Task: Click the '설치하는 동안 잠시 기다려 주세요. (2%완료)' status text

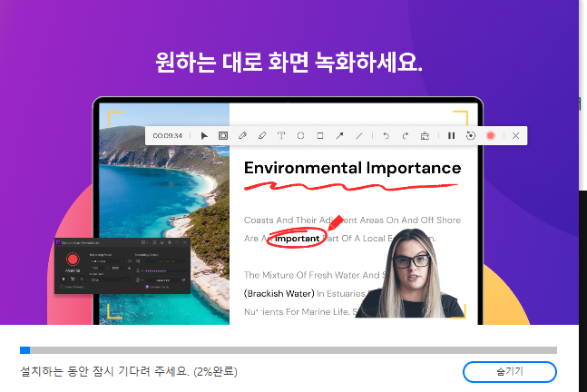Action: [129, 372]
